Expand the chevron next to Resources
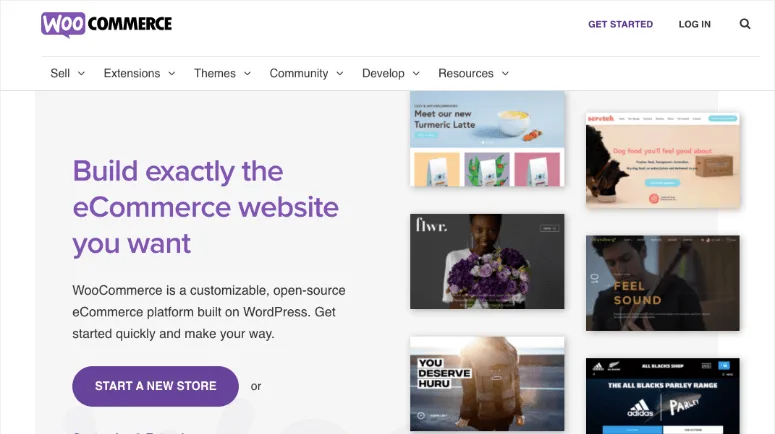This screenshot has height=434, width=775. pos(505,74)
